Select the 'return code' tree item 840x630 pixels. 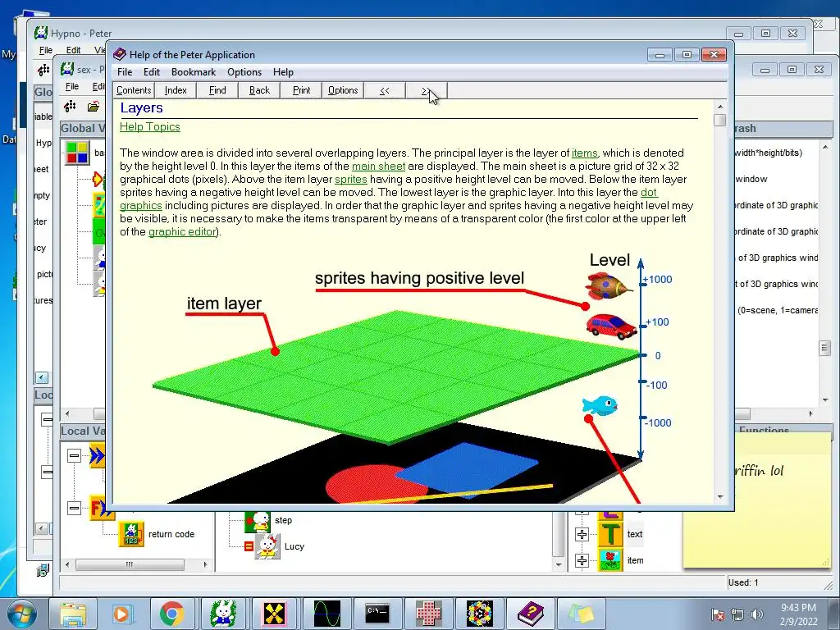click(171, 534)
